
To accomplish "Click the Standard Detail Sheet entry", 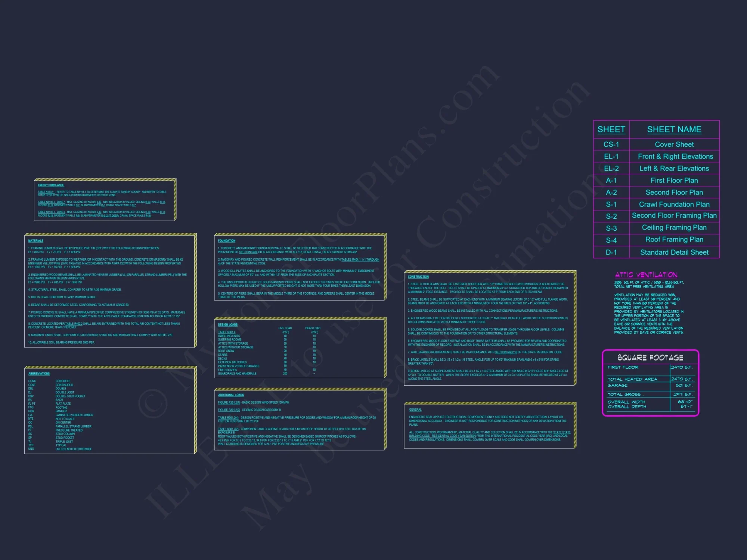I will tap(674, 252).
